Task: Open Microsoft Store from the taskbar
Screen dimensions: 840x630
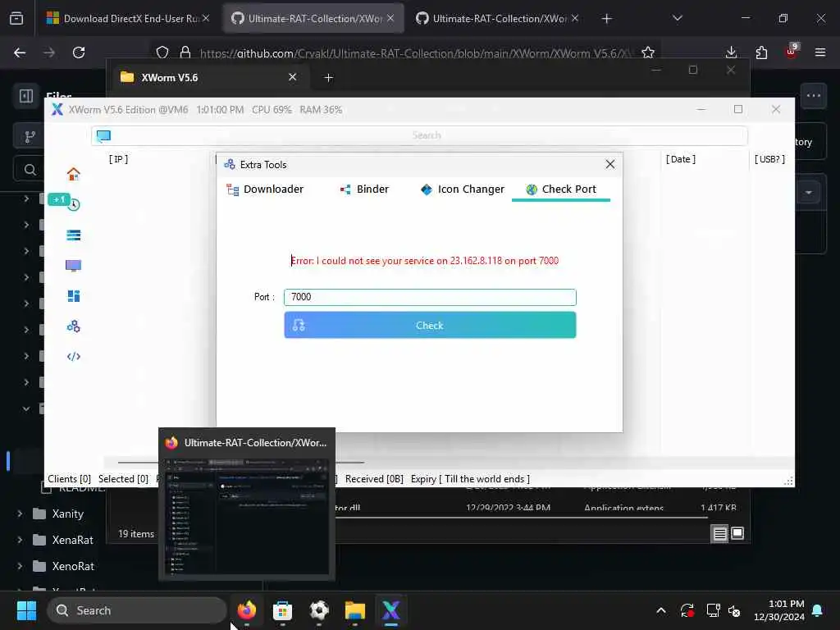Action: click(282, 610)
